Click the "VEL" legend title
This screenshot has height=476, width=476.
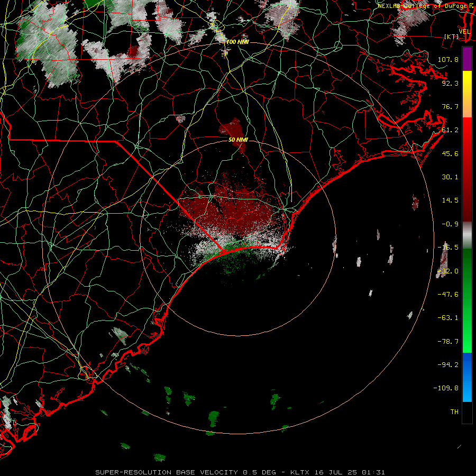tap(464, 32)
